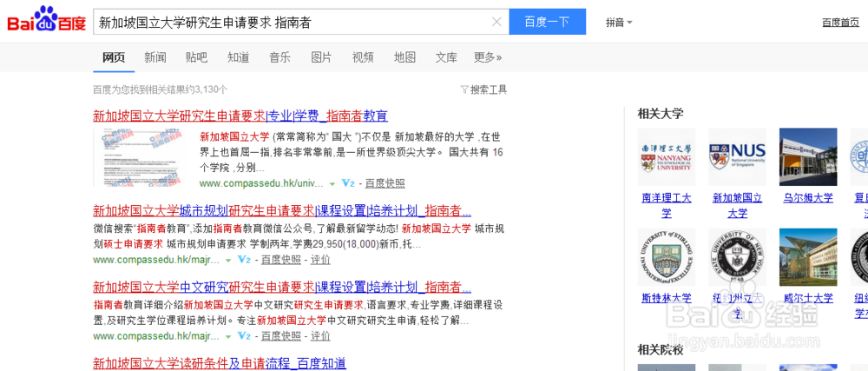Open 百度快照 for the first result
This screenshot has height=371, width=868.
click(x=385, y=183)
